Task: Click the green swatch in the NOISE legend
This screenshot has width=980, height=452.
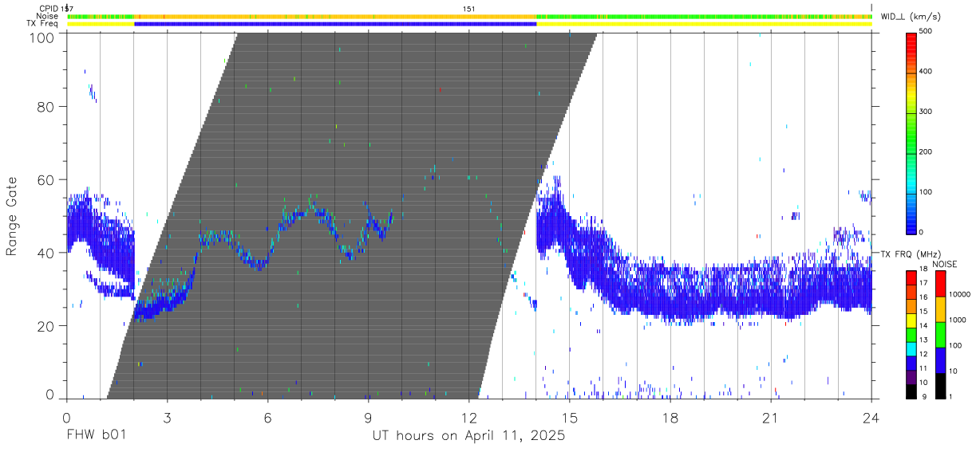Action: [x=940, y=334]
